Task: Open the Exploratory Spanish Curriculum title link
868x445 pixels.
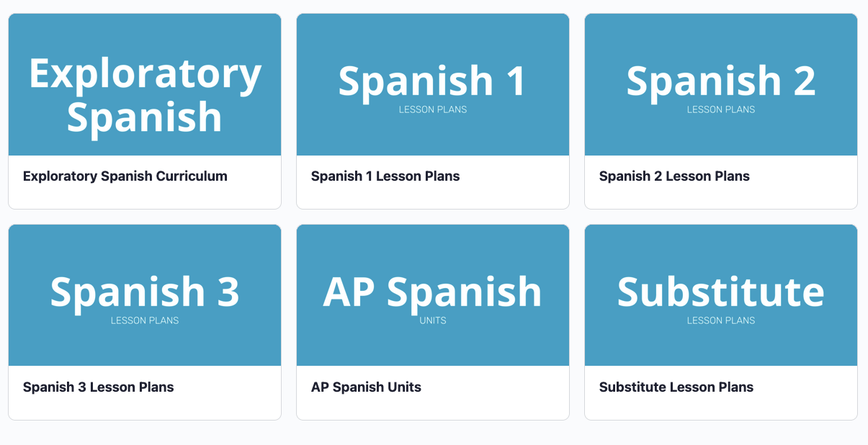Action: point(125,176)
